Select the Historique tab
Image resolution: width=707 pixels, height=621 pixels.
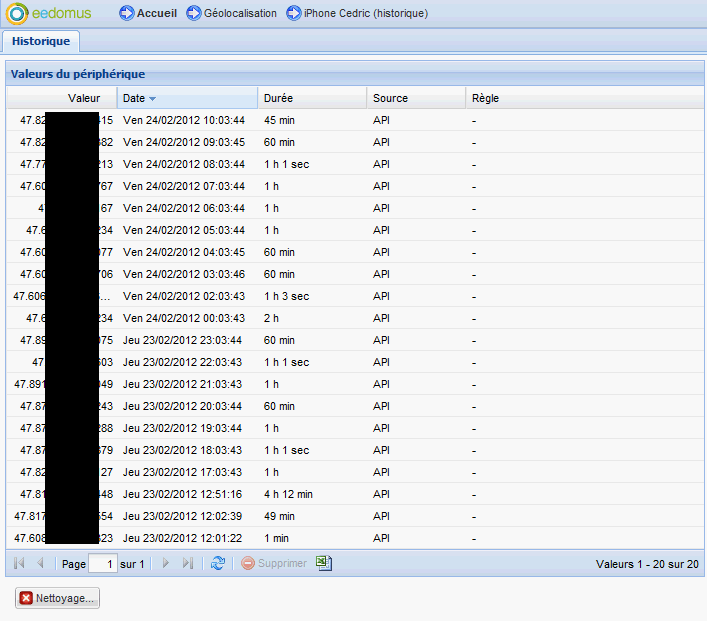[x=41, y=41]
